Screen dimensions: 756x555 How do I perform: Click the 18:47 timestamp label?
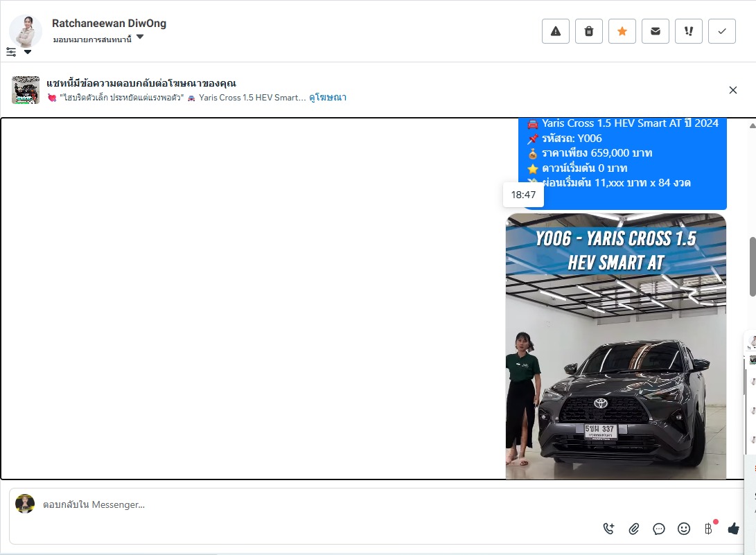[x=523, y=195]
